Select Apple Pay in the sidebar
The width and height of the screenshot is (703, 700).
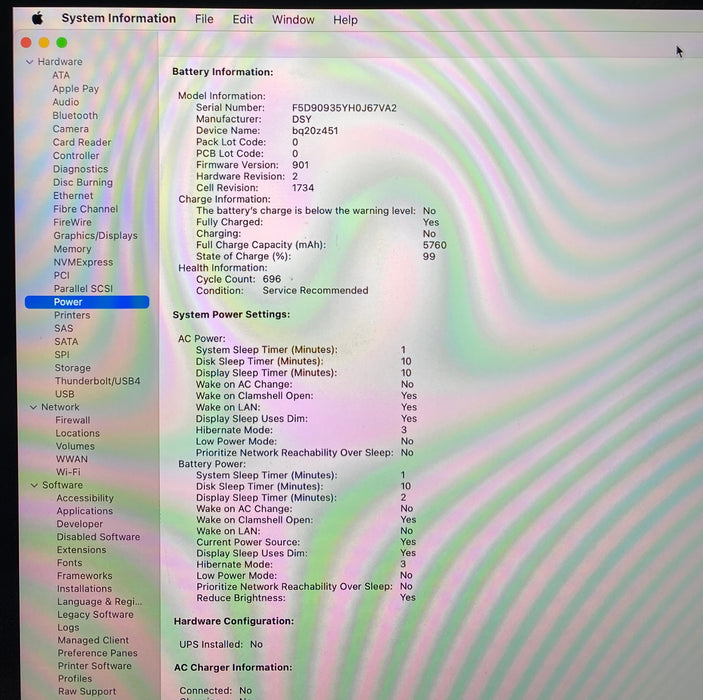[x=76, y=89]
